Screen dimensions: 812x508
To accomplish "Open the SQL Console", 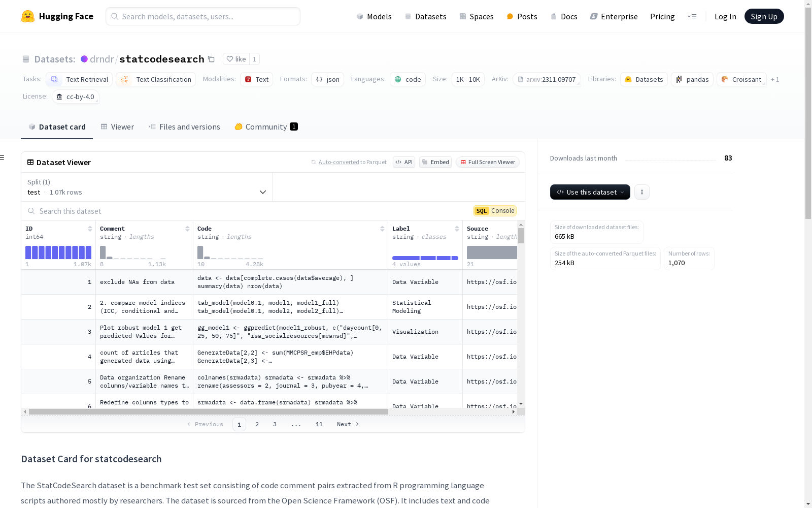I will (x=495, y=211).
